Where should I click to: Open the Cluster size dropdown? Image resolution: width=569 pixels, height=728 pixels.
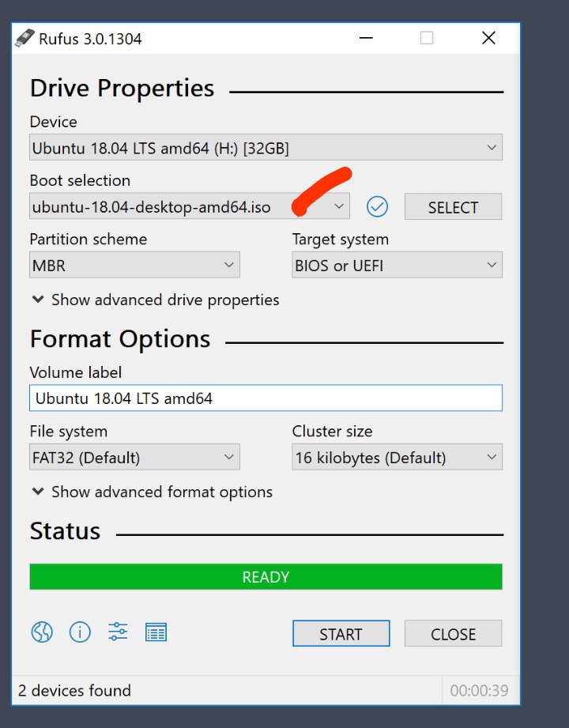click(x=397, y=458)
